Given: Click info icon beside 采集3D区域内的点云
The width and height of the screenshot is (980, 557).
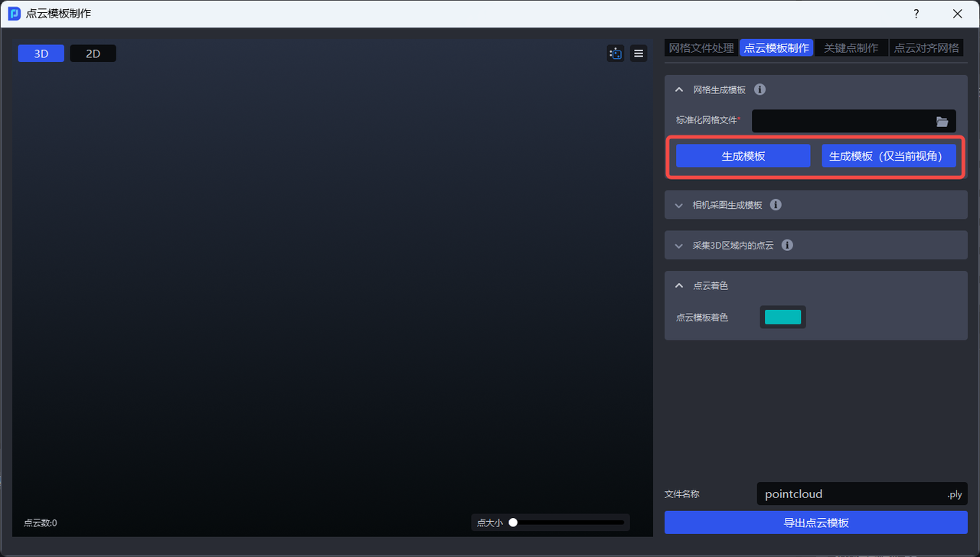Looking at the screenshot, I should click(x=787, y=246).
